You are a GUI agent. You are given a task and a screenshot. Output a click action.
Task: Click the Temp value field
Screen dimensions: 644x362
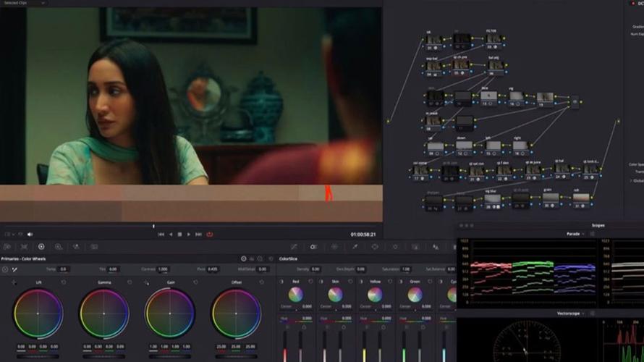tap(63, 269)
